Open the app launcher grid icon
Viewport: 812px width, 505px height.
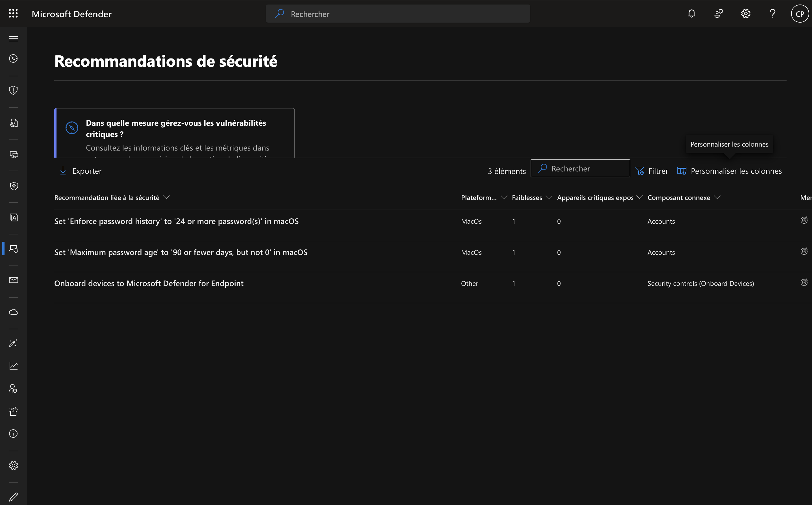[x=13, y=13]
